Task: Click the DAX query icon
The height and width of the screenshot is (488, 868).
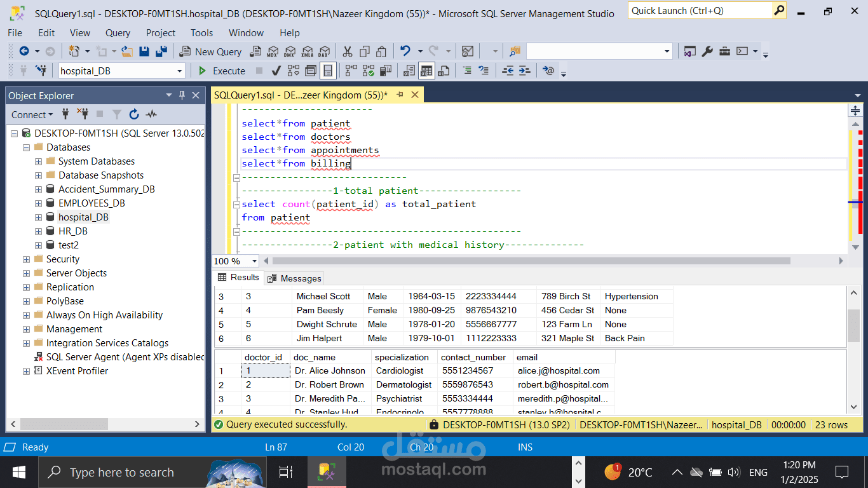Action: [x=324, y=51]
